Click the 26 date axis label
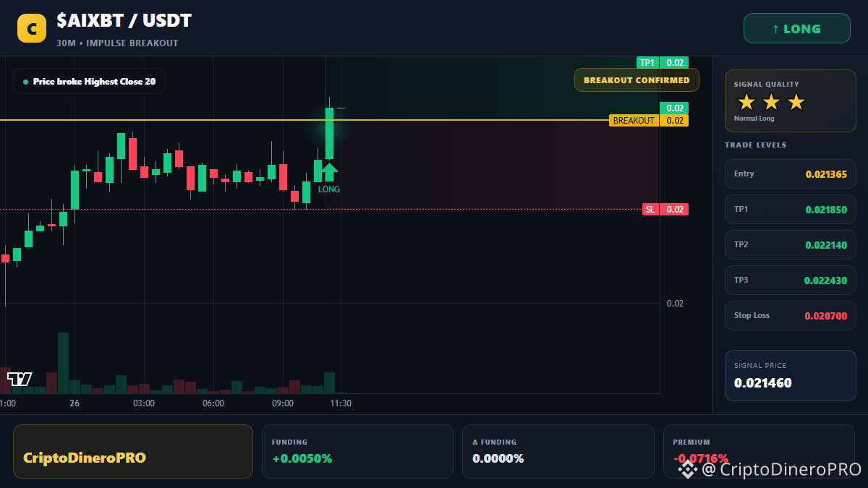Image resolution: width=868 pixels, height=488 pixels. point(75,403)
